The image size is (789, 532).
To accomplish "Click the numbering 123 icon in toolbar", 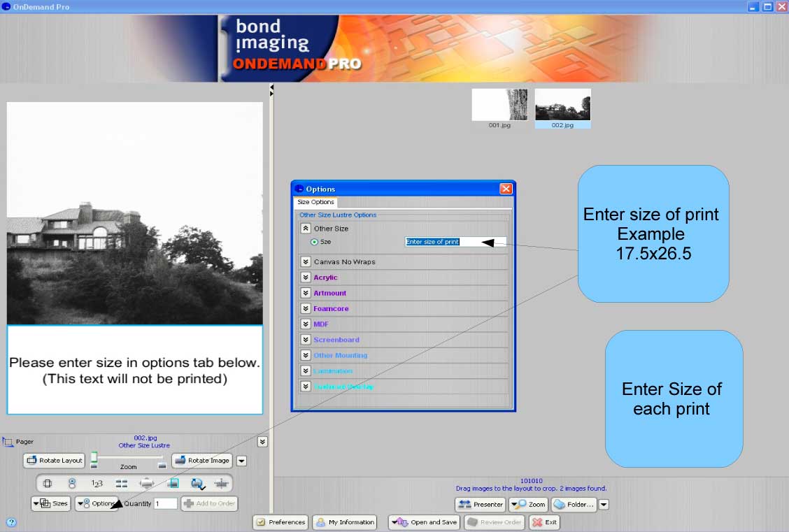I will [x=97, y=483].
